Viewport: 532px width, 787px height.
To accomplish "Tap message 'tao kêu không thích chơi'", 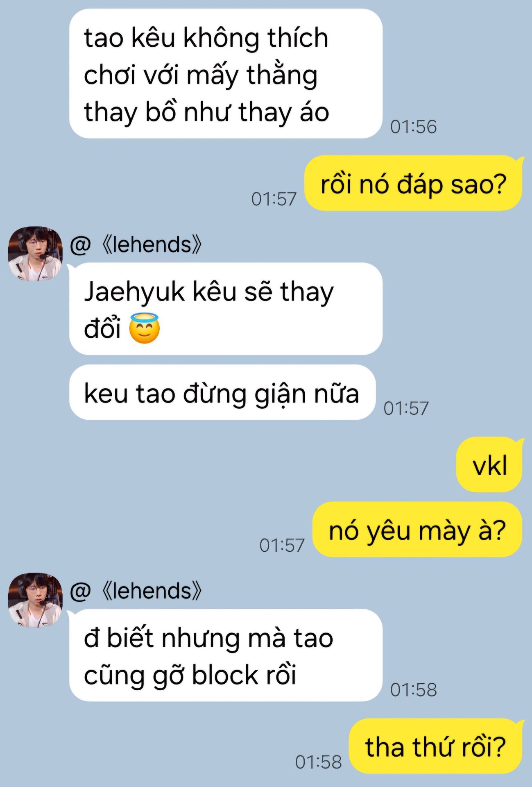I will (x=226, y=74).
